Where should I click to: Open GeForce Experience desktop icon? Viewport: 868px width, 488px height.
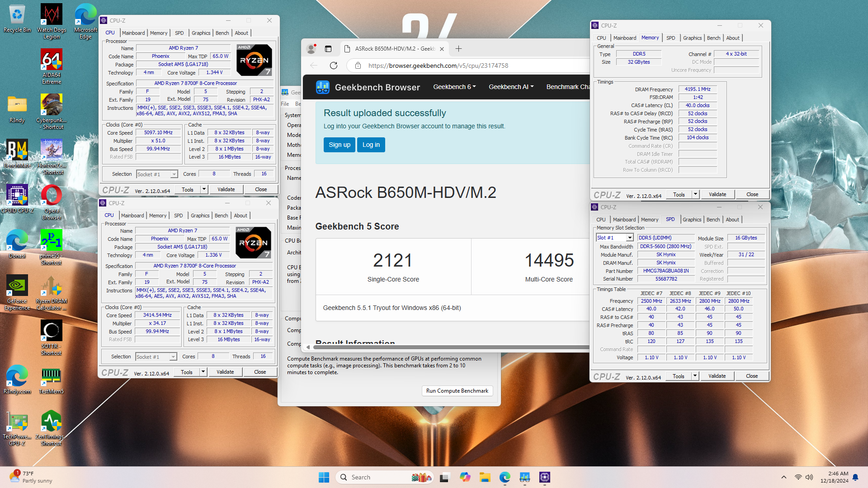click(17, 293)
